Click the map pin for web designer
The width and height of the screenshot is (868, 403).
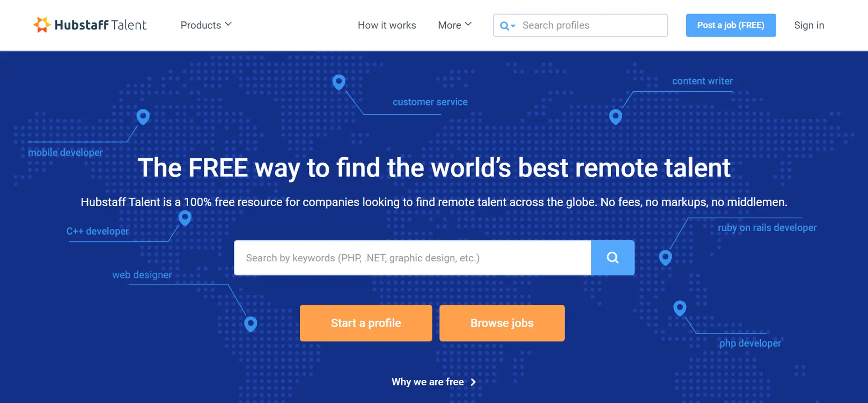(250, 324)
